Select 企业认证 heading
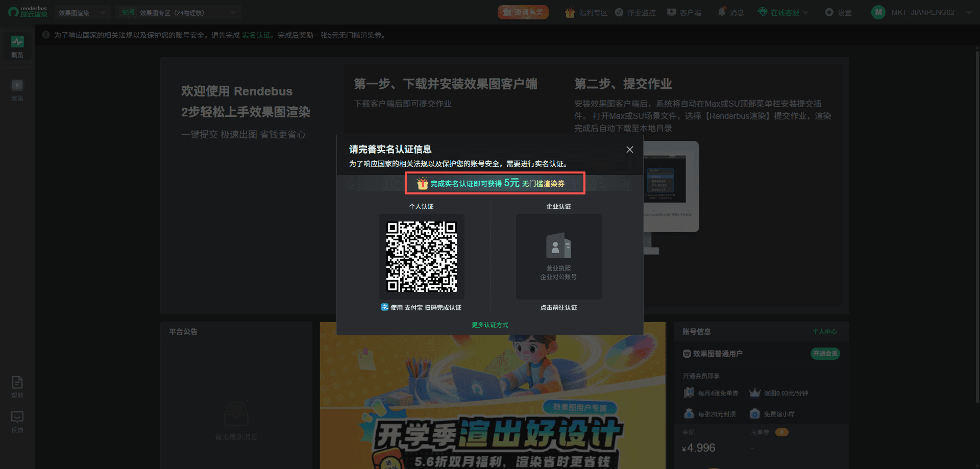The width and height of the screenshot is (980, 469). (558, 207)
